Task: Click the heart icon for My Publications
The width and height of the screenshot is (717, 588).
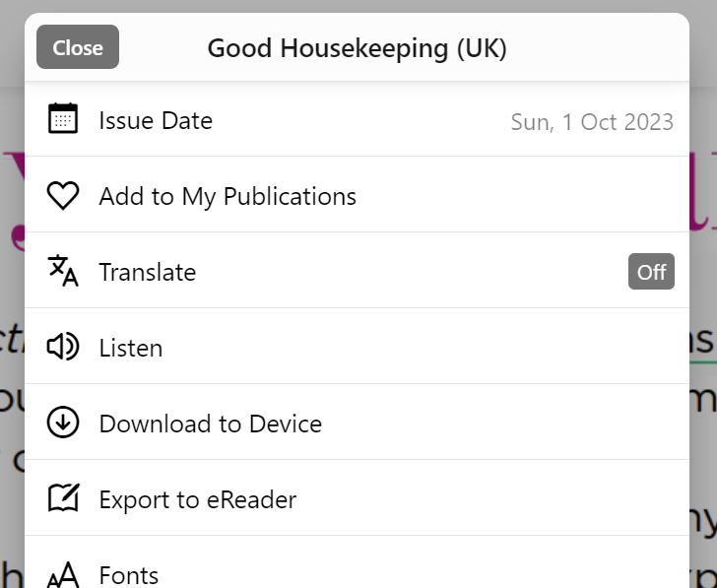Action: pos(63,196)
